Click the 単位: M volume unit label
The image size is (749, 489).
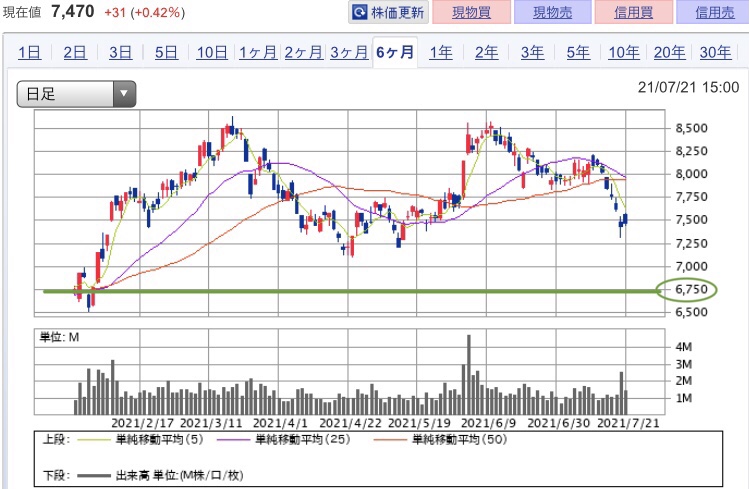59,337
